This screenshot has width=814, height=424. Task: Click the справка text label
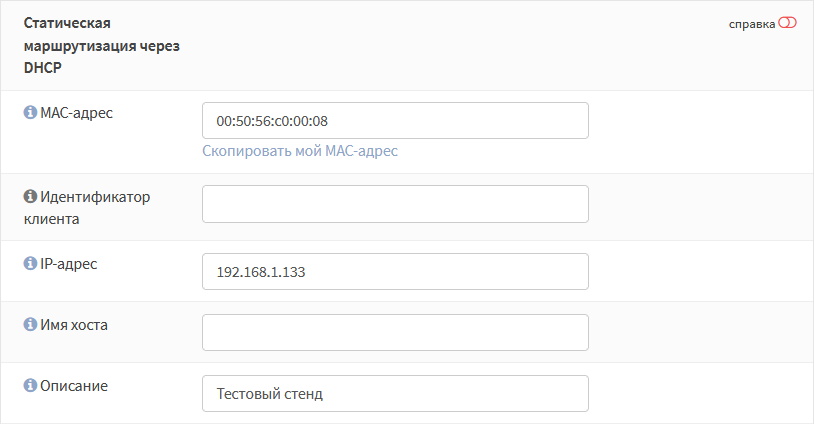pos(752,24)
